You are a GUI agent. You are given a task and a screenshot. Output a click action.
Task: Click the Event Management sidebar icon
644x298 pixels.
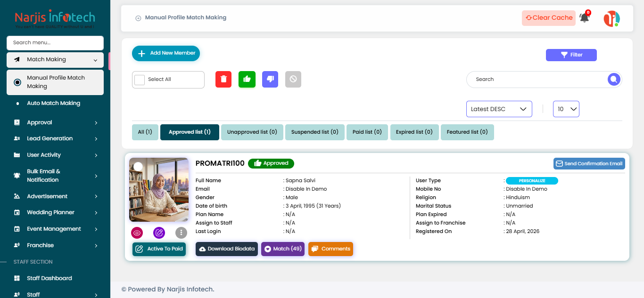17,229
